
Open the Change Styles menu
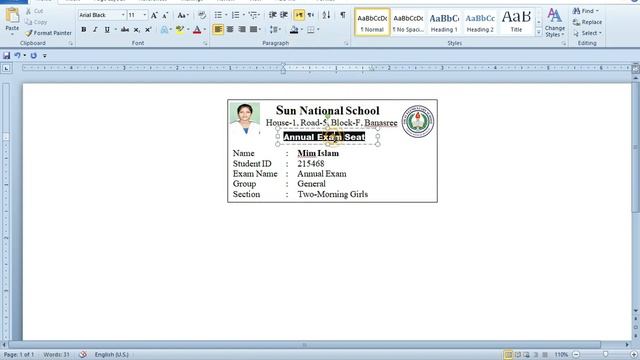[555, 22]
